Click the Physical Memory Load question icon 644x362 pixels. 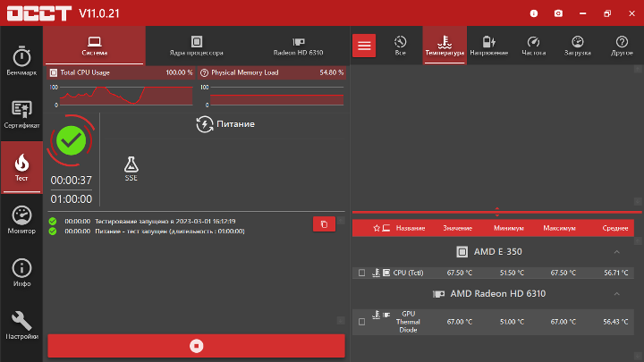coord(204,72)
